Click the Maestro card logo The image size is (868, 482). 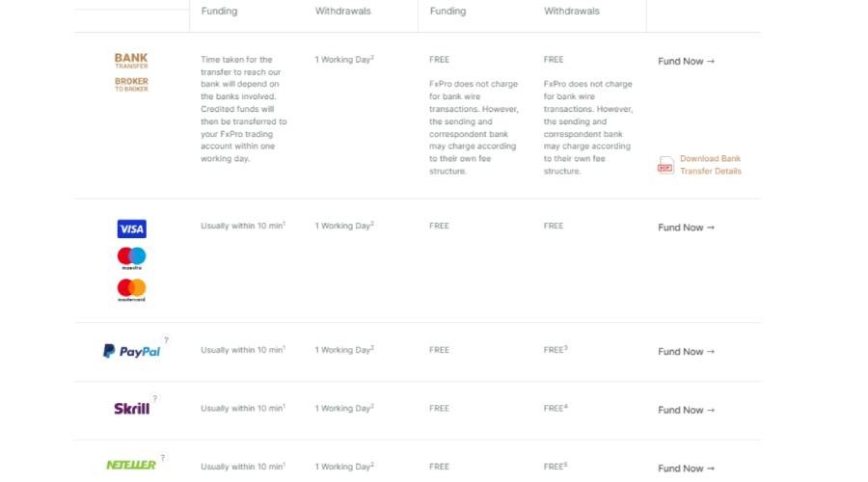pyautogui.click(x=131, y=257)
